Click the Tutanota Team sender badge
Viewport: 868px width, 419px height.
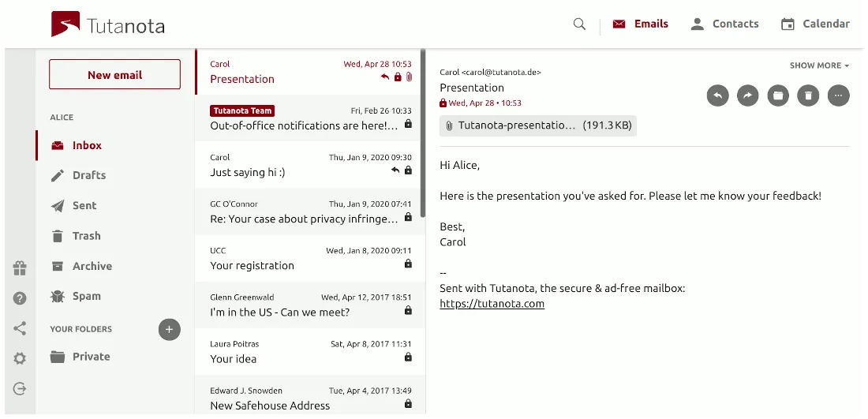coord(242,110)
